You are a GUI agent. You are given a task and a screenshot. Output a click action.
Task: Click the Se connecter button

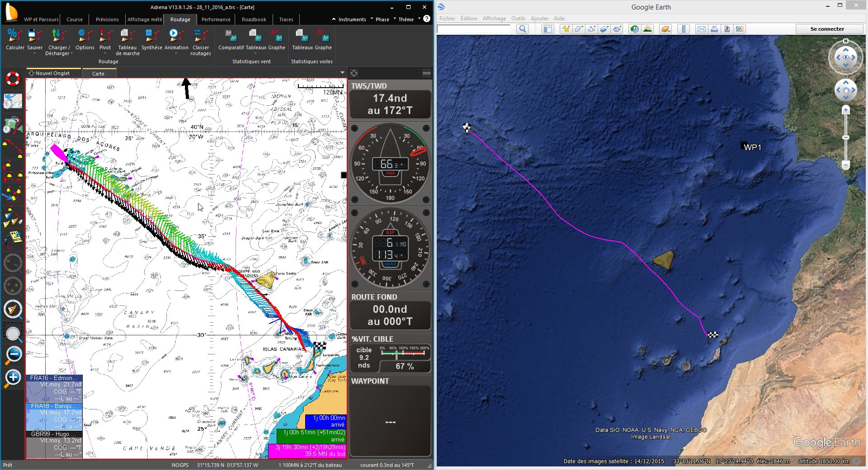point(827,29)
